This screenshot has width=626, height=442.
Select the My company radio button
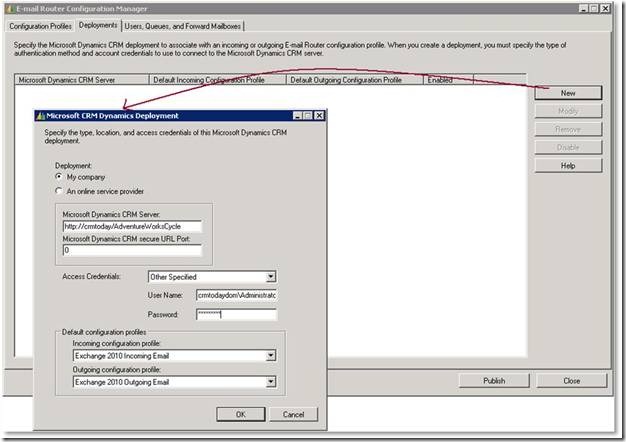click(x=59, y=176)
